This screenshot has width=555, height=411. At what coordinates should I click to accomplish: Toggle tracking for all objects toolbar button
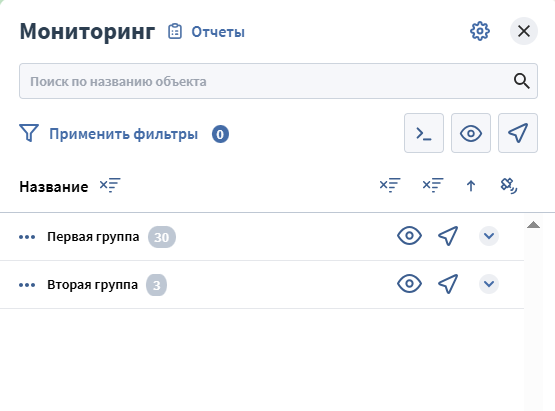coord(518,133)
